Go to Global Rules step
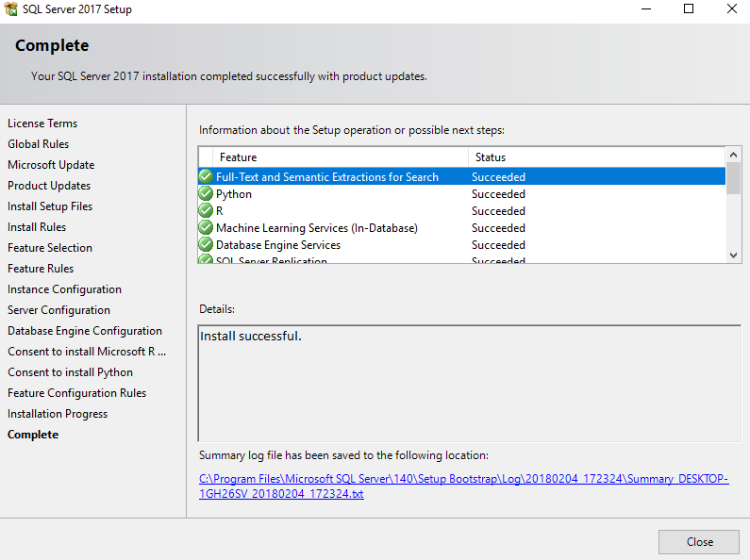This screenshot has height=560, width=750. pyautogui.click(x=39, y=144)
